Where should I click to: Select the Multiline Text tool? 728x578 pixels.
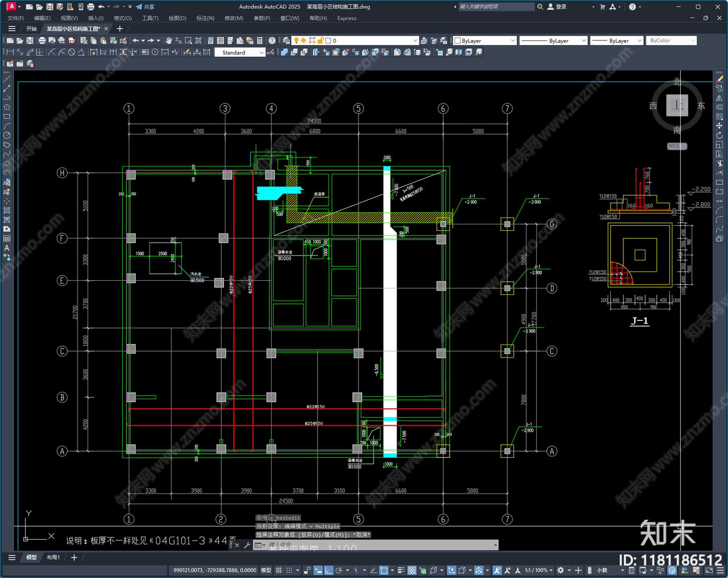click(x=6, y=248)
